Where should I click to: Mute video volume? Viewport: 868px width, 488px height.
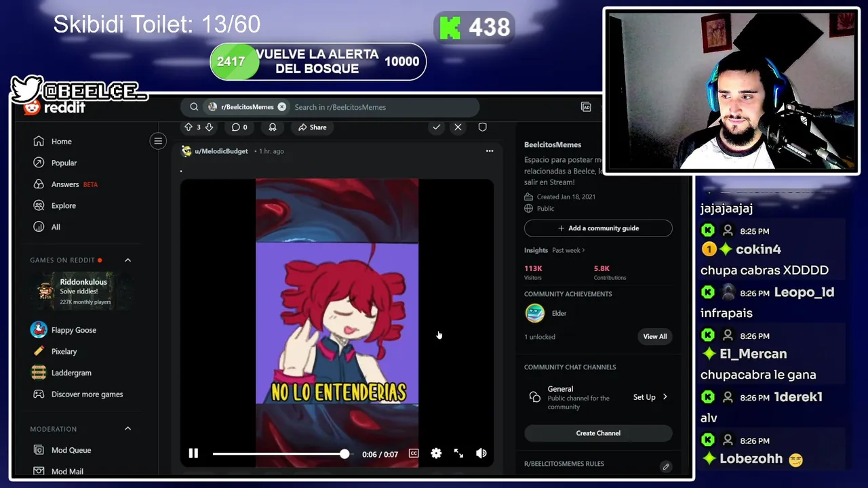(481, 453)
